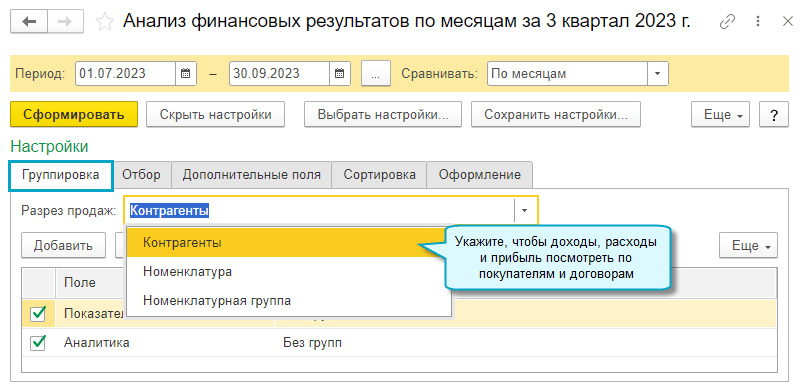807x391 pixels.
Task: Open the vertical three-dot menu
Action: point(758,22)
